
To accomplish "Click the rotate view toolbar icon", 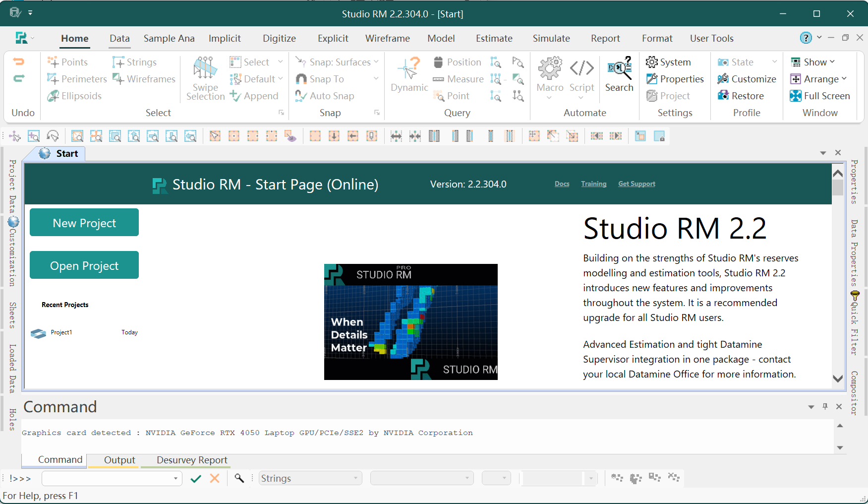I will click(53, 136).
